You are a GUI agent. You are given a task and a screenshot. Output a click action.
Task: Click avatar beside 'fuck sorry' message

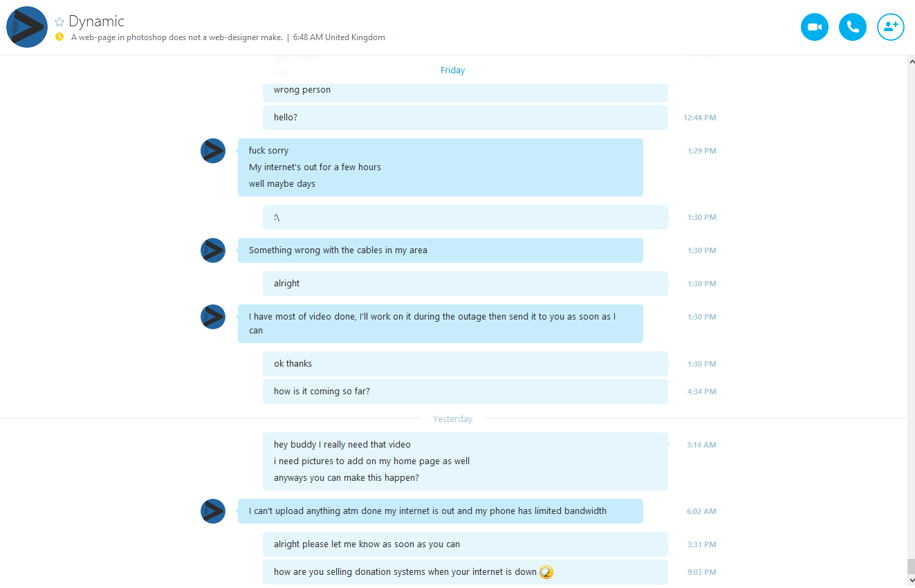point(213,151)
